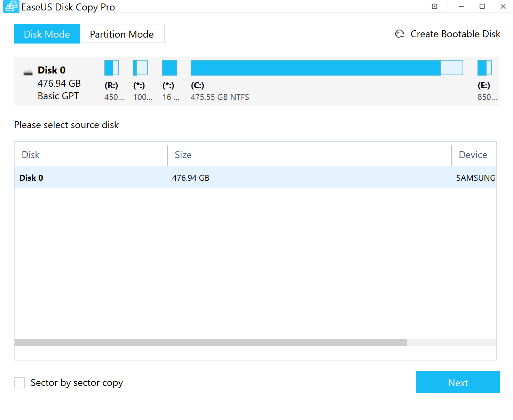Click the 476.94 GB size cell
Image resolution: width=513 pixels, height=420 pixels.
pyautogui.click(x=191, y=178)
